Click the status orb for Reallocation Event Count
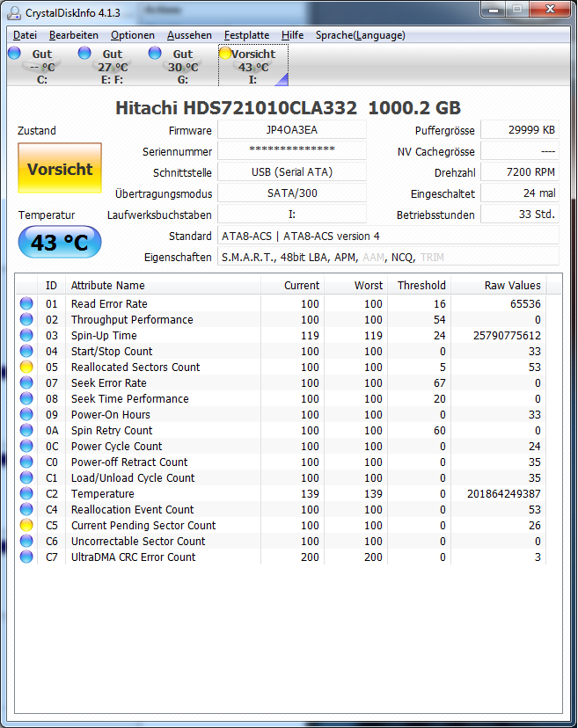 [26, 509]
